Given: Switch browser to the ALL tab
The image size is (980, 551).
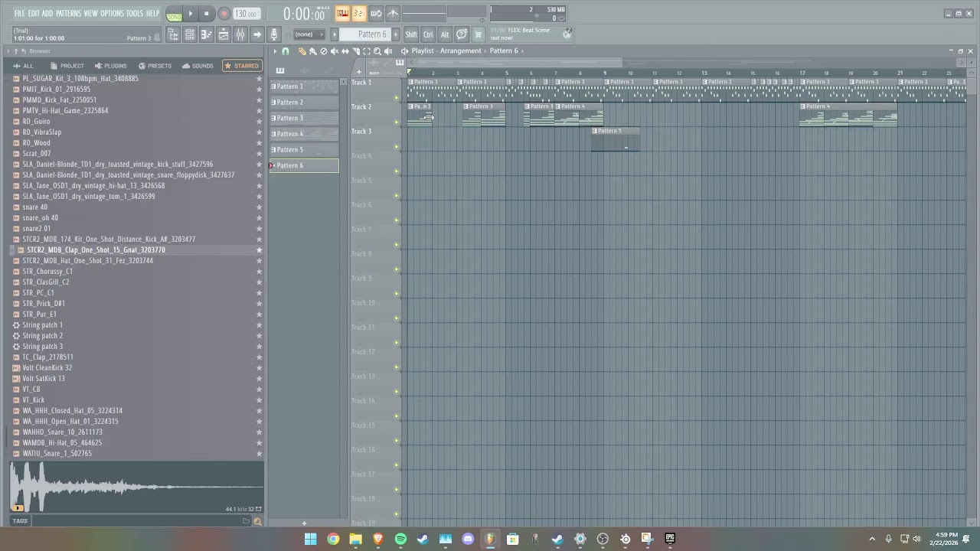Looking at the screenshot, I should pyautogui.click(x=23, y=66).
